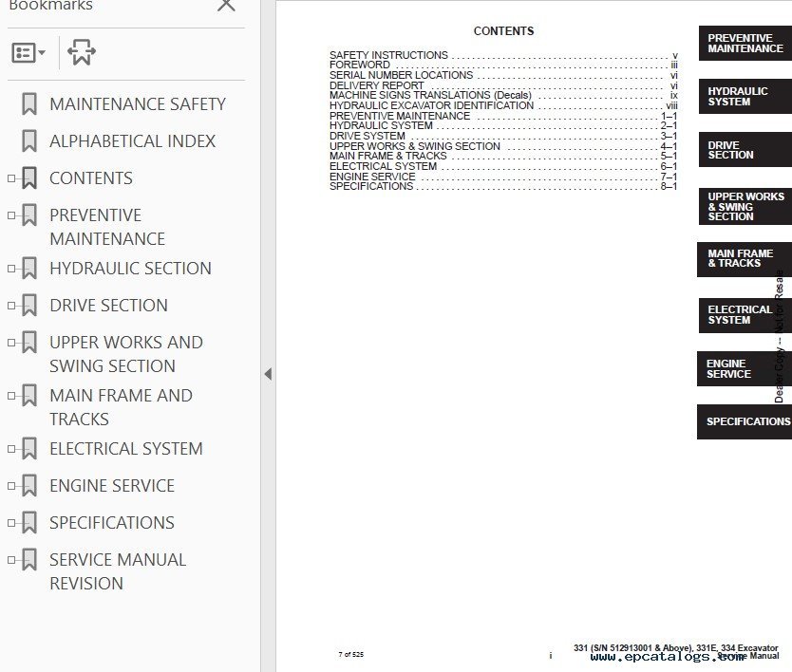Viewport: 792px width, 672px height.
Task: Click the HYDRAULIC SYSTEM black tab
Action: (745, 97)
